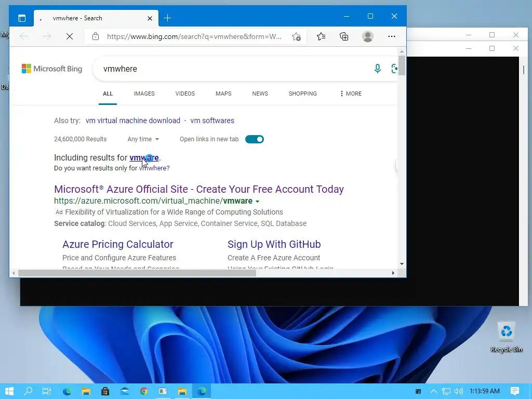
Task: View site information lock icon
Action: [96, 36]
